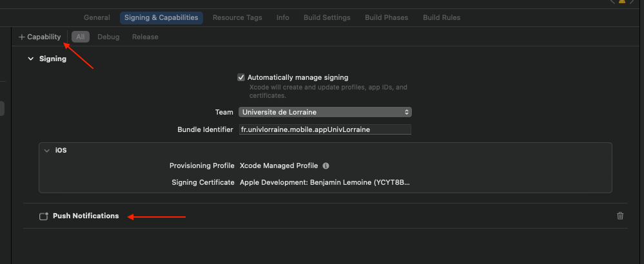This screenshot has height=264, width=644.
Task: Click info icon beside Xcode Managed Profile
Action: [x=326, y=165]
